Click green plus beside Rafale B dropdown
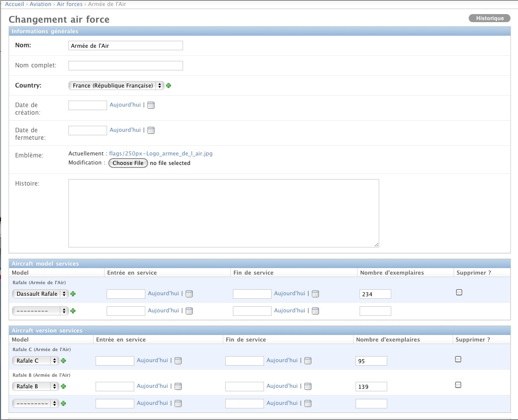Screen dimensions: 518x420 (63, 386)
